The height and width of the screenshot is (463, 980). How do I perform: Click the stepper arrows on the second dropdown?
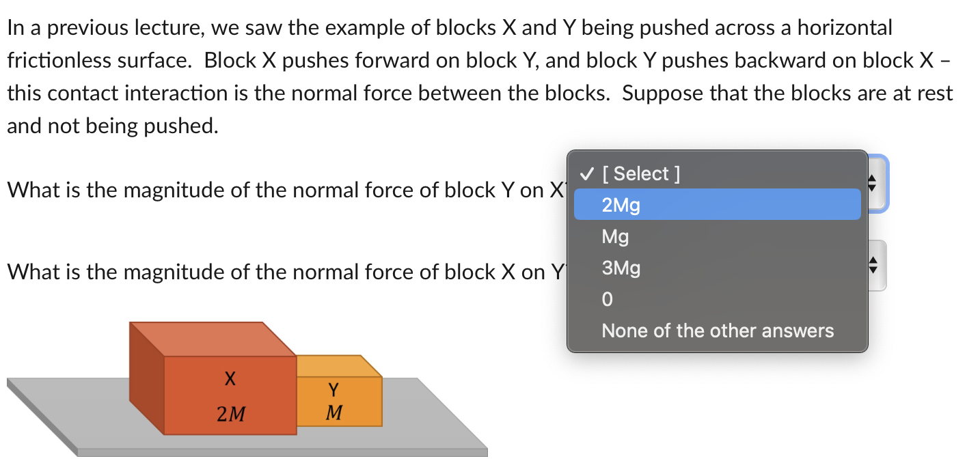click(874, 265)
